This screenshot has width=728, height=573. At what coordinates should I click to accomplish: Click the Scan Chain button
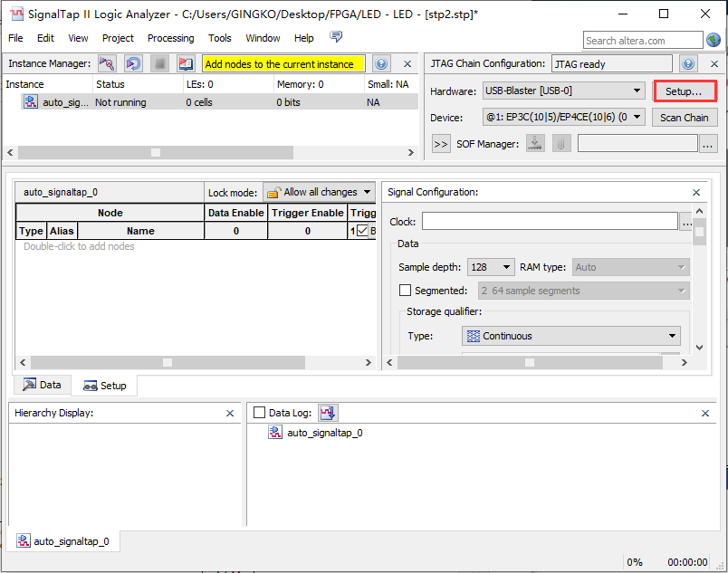tap(684, 118)
